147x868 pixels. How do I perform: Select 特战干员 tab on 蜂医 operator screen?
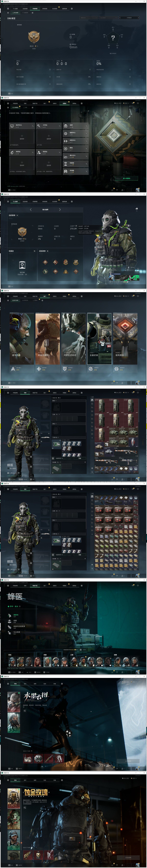click(x=35, y=586)
